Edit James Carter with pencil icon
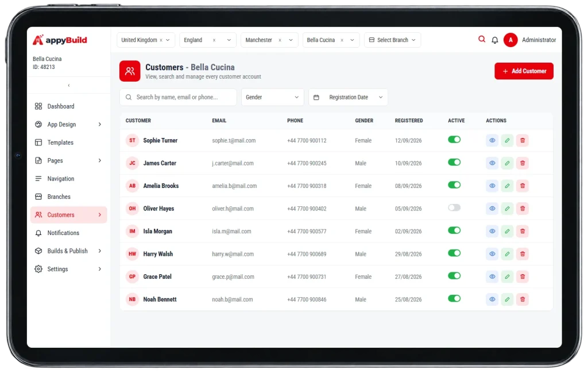 [x=507, y=163]
